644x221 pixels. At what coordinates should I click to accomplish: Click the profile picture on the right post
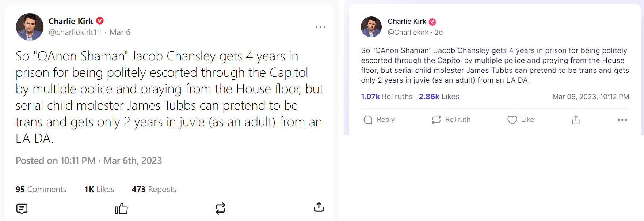371,27
